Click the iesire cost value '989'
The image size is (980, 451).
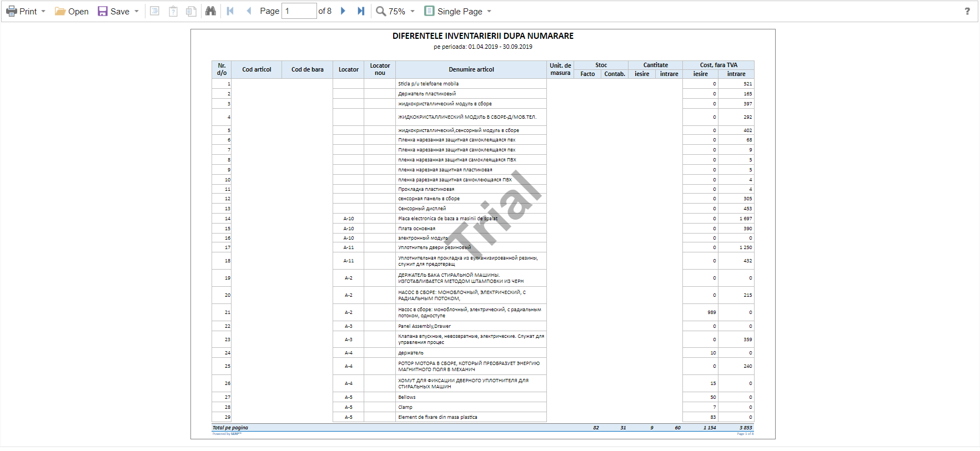712,312
